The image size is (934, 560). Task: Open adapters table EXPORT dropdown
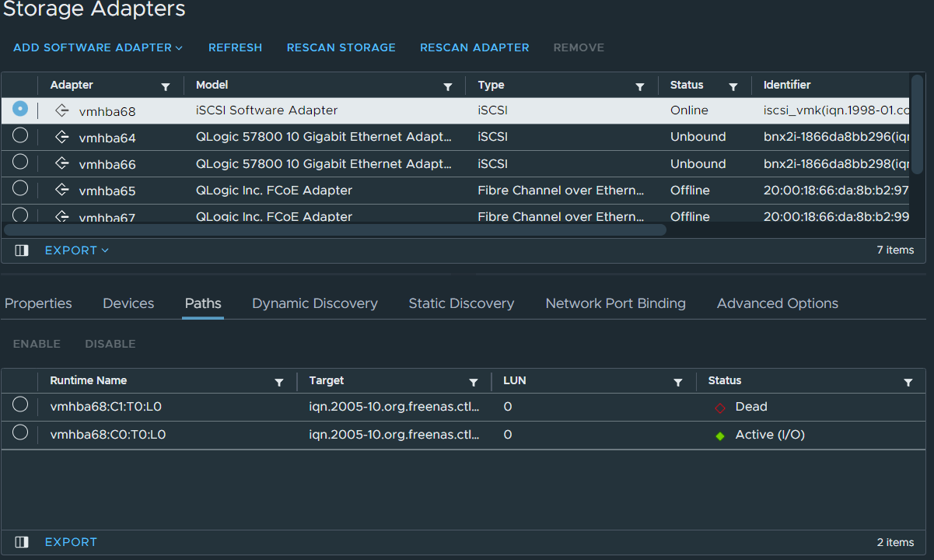coord(77,250)
